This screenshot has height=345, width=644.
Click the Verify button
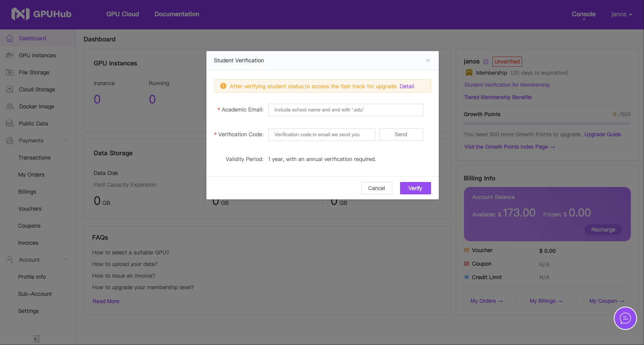click(415, 188)
